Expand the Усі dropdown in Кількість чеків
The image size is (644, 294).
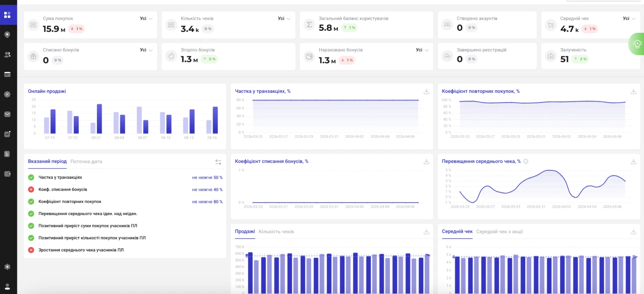[x=284, y=19]
